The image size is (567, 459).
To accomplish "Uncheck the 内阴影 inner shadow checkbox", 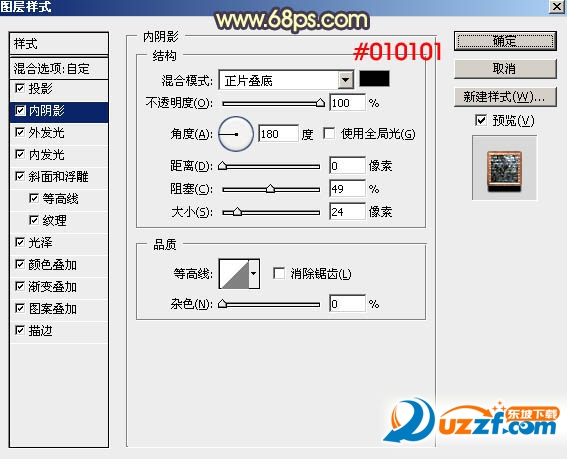I will point(20,111).
